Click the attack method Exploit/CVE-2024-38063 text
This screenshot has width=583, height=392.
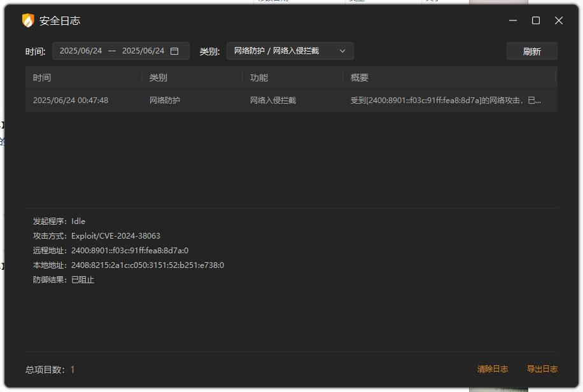pyautogui.click(x=116, y=236)
